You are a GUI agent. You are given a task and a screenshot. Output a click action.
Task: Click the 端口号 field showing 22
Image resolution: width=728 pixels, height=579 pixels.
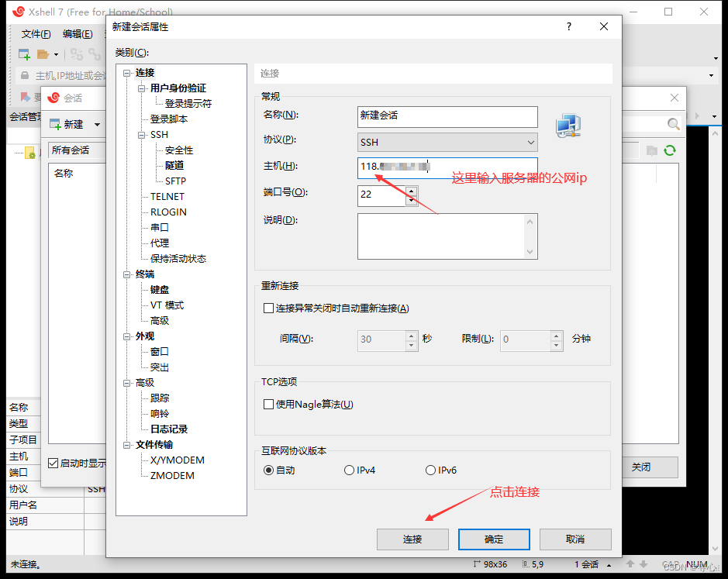(381, 196)
